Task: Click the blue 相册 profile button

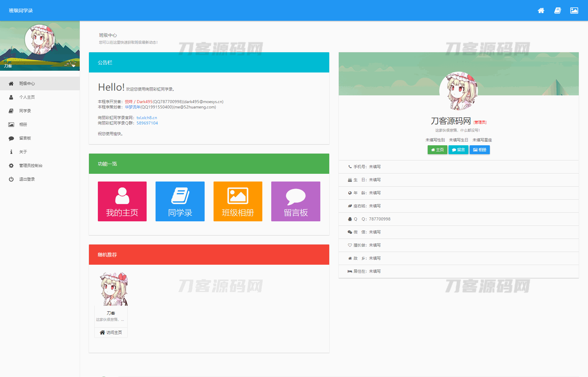Action: click(x=479, y=150)
